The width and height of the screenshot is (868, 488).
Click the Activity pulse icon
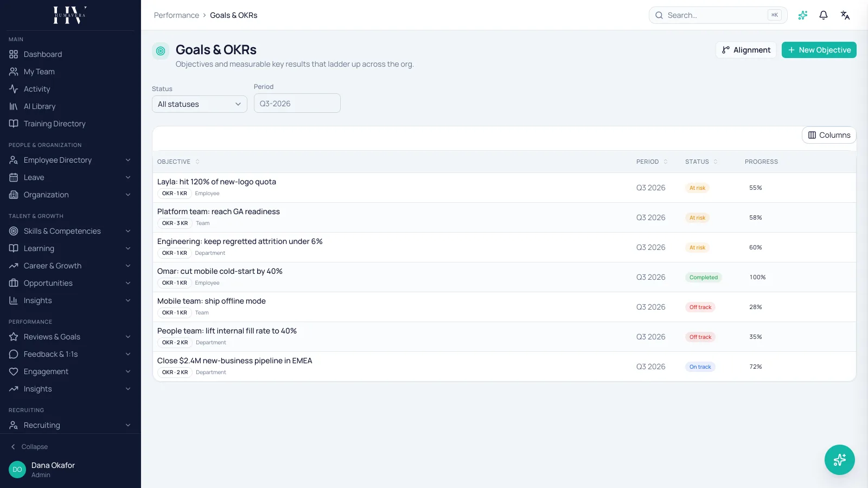pos(14,89)
